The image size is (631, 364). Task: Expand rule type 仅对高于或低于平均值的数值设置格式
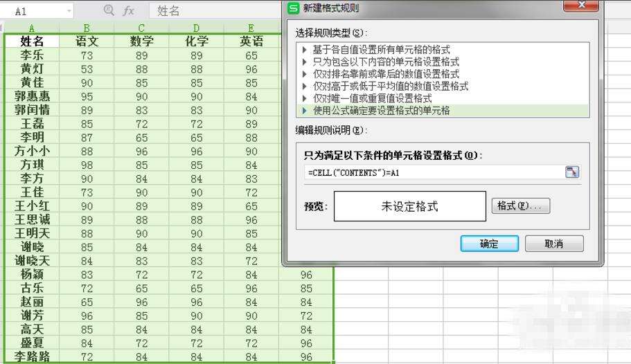(305, 86)
